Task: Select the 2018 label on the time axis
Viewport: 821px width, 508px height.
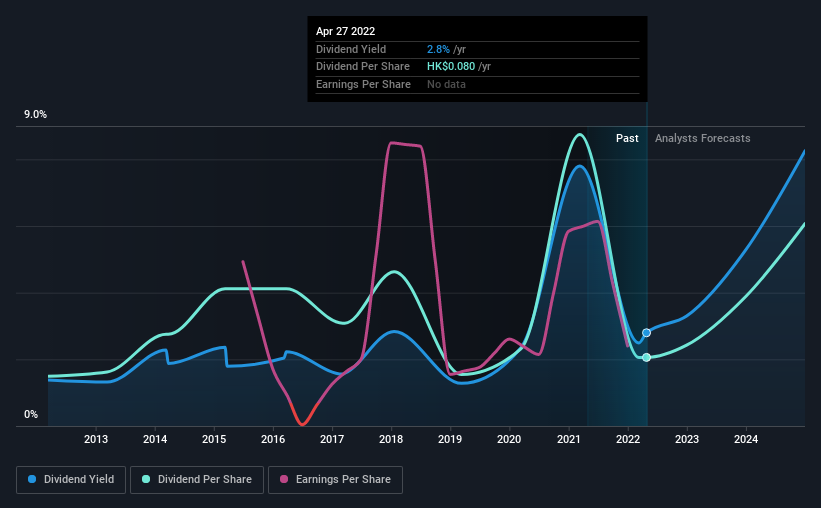Action: point(391,439)
